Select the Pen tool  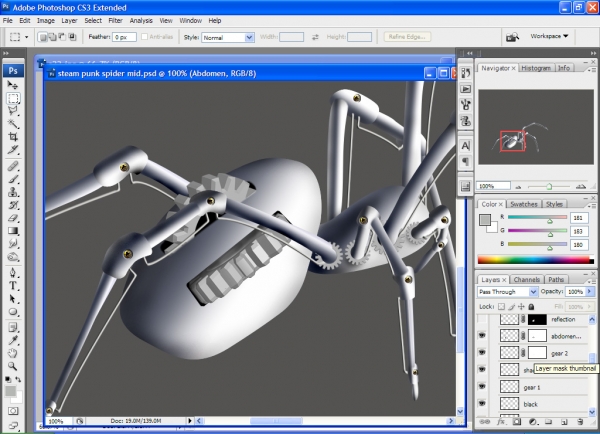[13, 272]
